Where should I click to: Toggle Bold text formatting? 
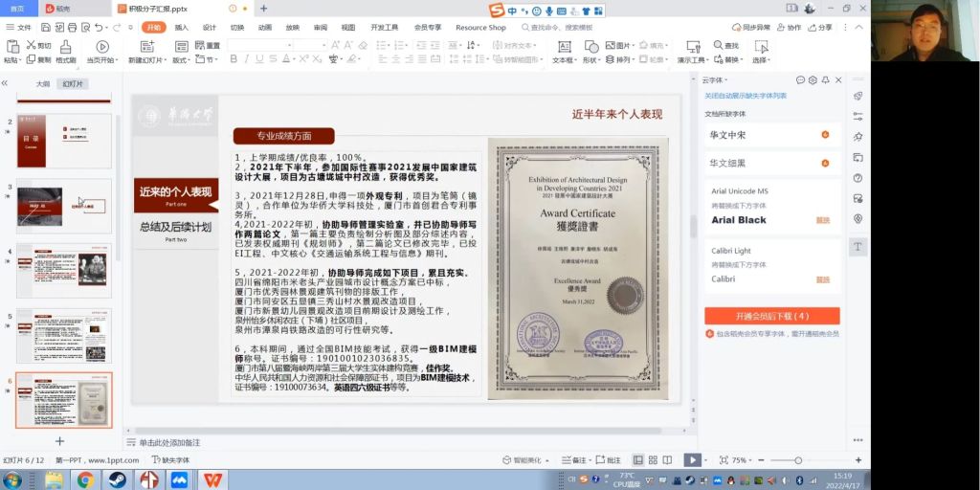coord(234,59)
